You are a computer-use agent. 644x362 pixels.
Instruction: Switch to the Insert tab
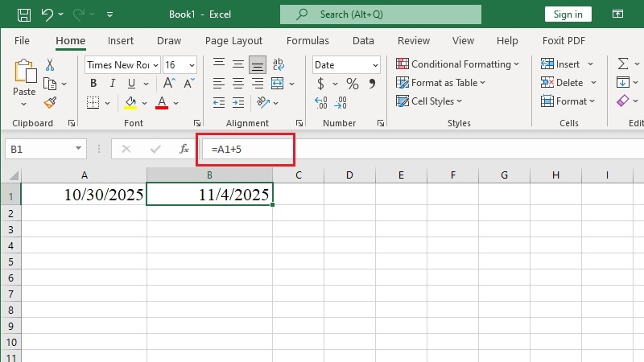click(x=120, y=41)
